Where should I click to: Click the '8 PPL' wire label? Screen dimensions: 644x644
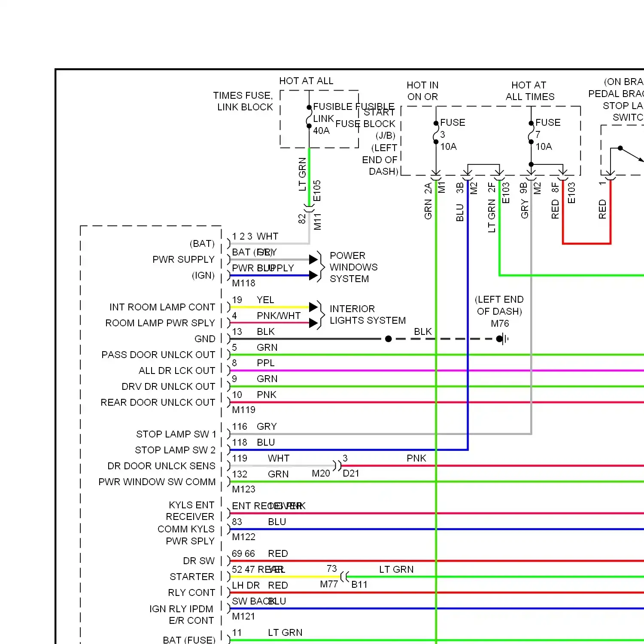pos(253,363)
